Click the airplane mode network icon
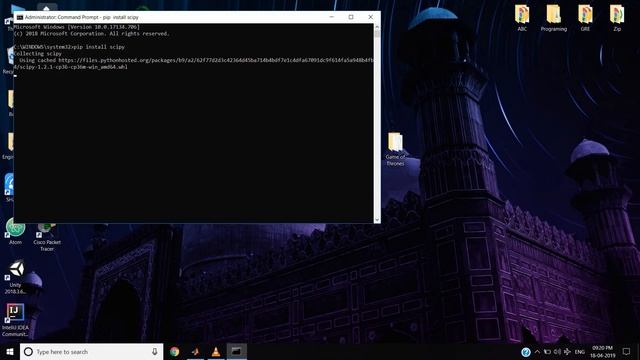640x360 pixels. pos(567,352)
